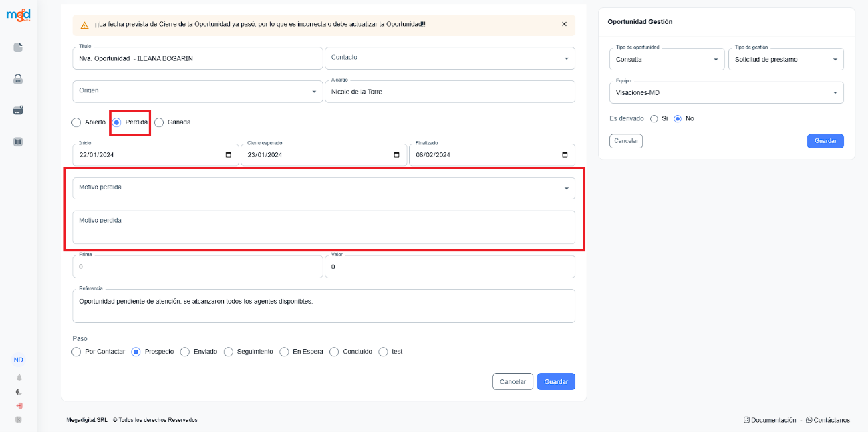Click the red logout icon
The height and width of the screenshot is (432, 868).
19,406
